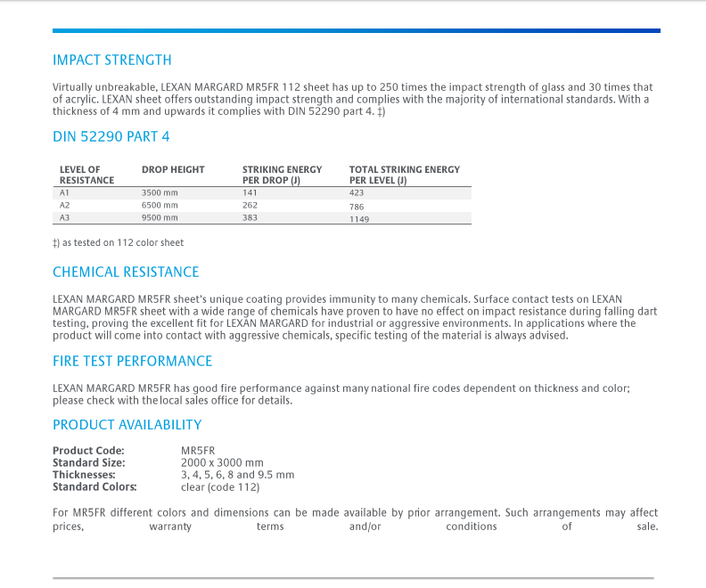Click the IMPACT STRENGTH heading
Screen dimensions: 706x588
pyautogui.click(x=111, y=61)
